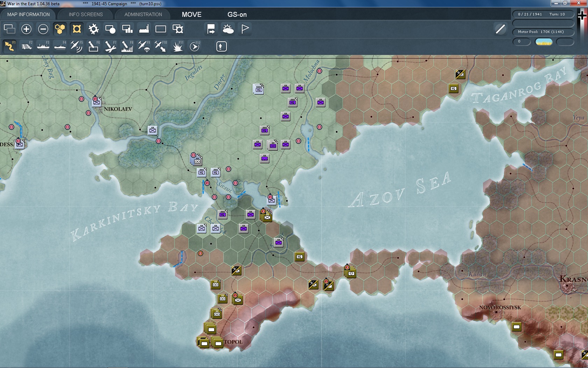Enable F5 air reconnaissance mode

click(x=77, y=46)
